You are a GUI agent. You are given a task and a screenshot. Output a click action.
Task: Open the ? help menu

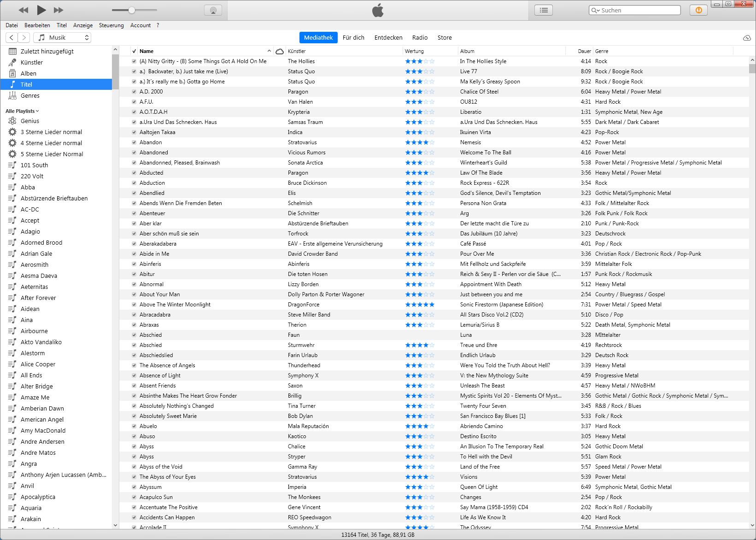tap(158, 25)
